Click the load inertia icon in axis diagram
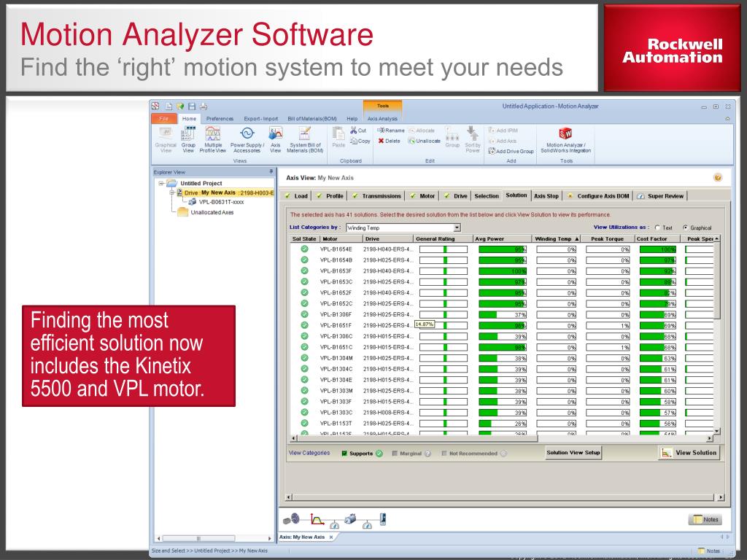 coord(291,519)
